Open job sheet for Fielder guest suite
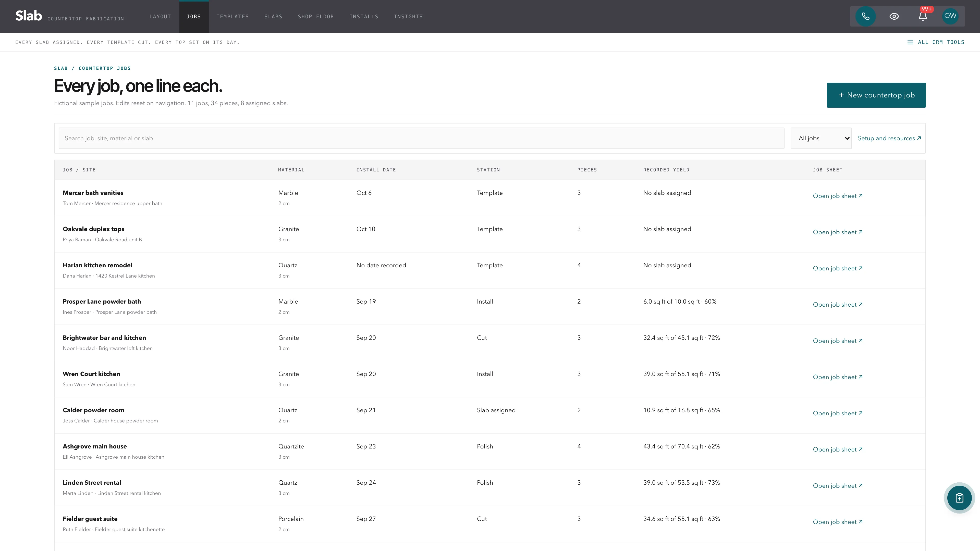Image resolution: width=980 pixels, height=551 pixels. [837, 522]
